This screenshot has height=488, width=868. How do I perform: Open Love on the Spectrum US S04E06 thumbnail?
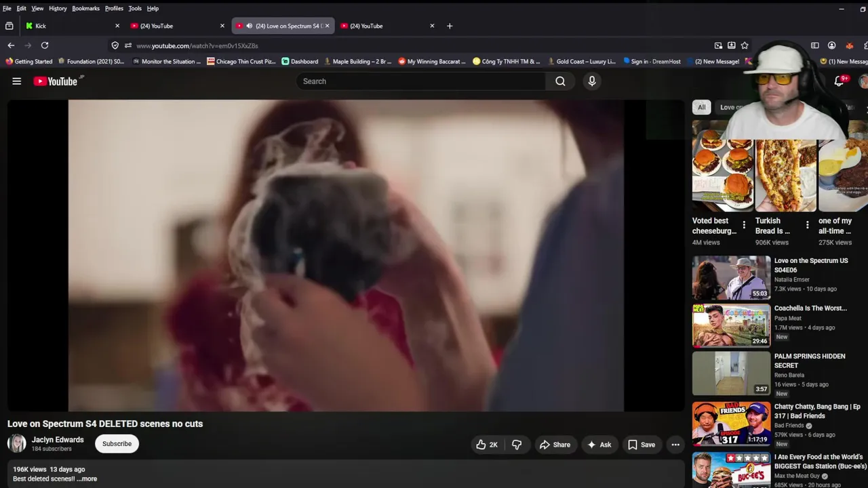(x=731, y=277)
